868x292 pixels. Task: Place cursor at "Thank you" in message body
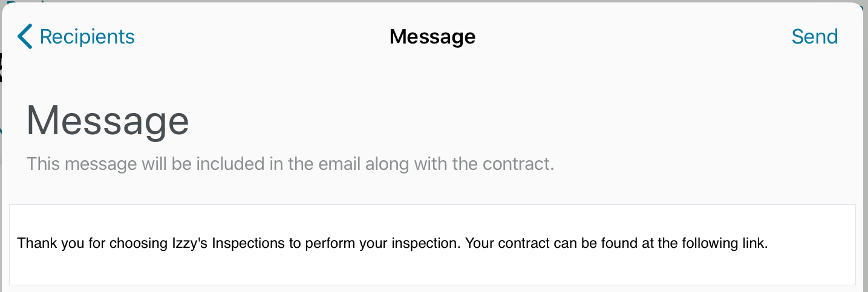40,244
